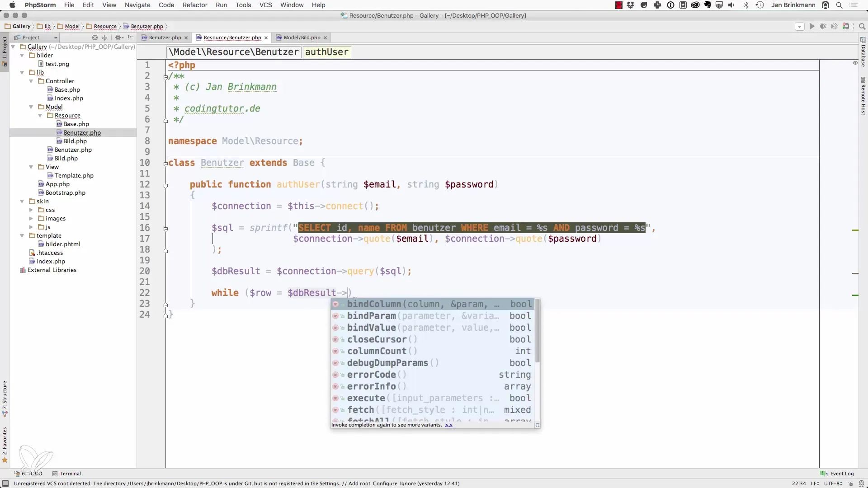Click the completion popup scrollbar thumb
Screen dimensions: 868x488
point(538,330)
